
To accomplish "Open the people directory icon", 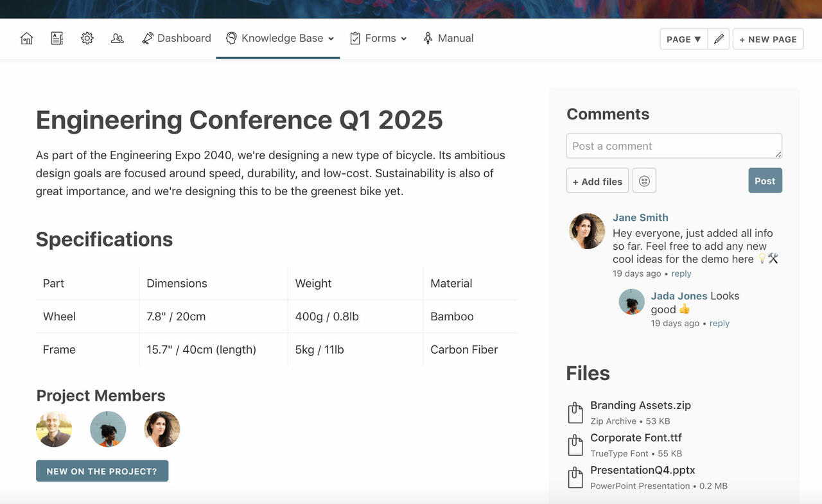I will pyautogui.click(x=118, y=39).
